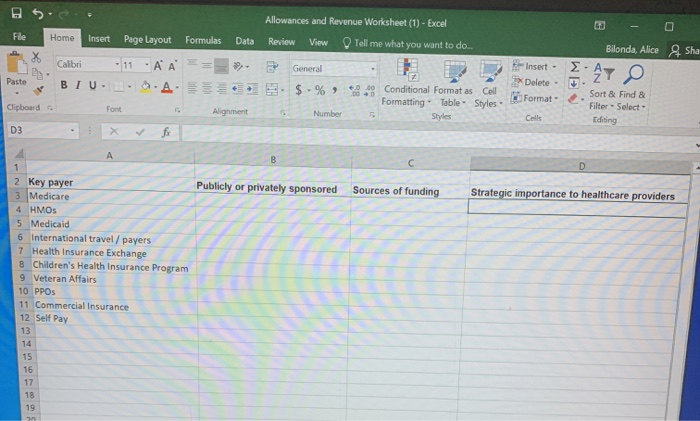Image resolution: width=700 pixels, height=421 pixels.
Task: Click the Decrease Indent icon
Action: [x=238, y=89]
